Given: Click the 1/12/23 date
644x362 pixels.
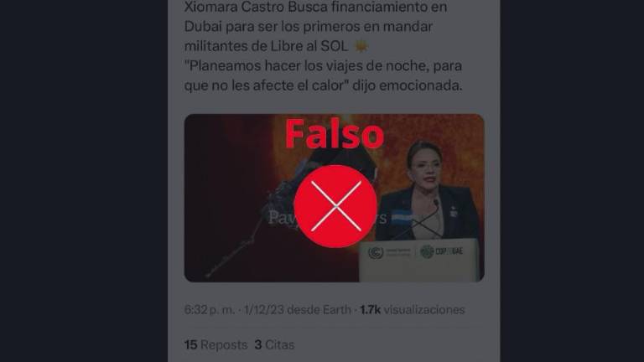Looking at the screenshot, I should pyautogui.click(x=263, y=309).
